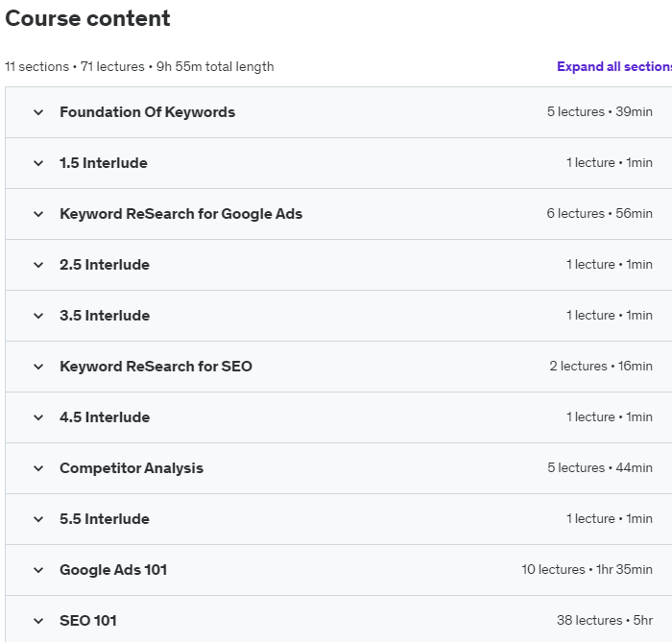This screenshot has width=672, height=642.
Task: Click '6 lectures • 56min' text
Action: pyautogui.click(x=600, y=214)
